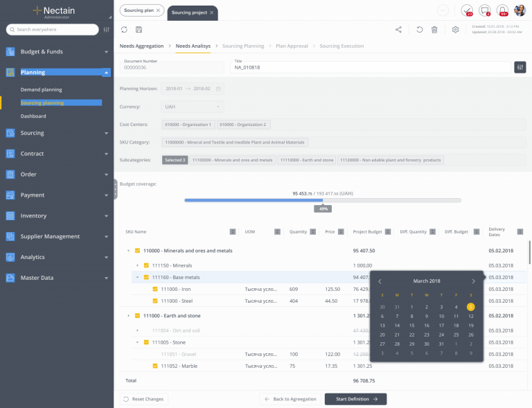532x408 pixels.
Task: Click Reset Changes button
Action: [x=144, y=399]
